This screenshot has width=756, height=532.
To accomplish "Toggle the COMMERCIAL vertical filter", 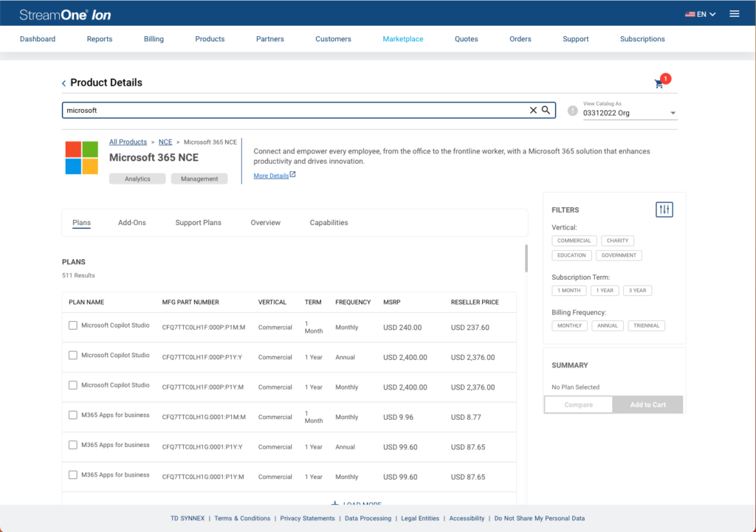I will (x=574, y=241).
